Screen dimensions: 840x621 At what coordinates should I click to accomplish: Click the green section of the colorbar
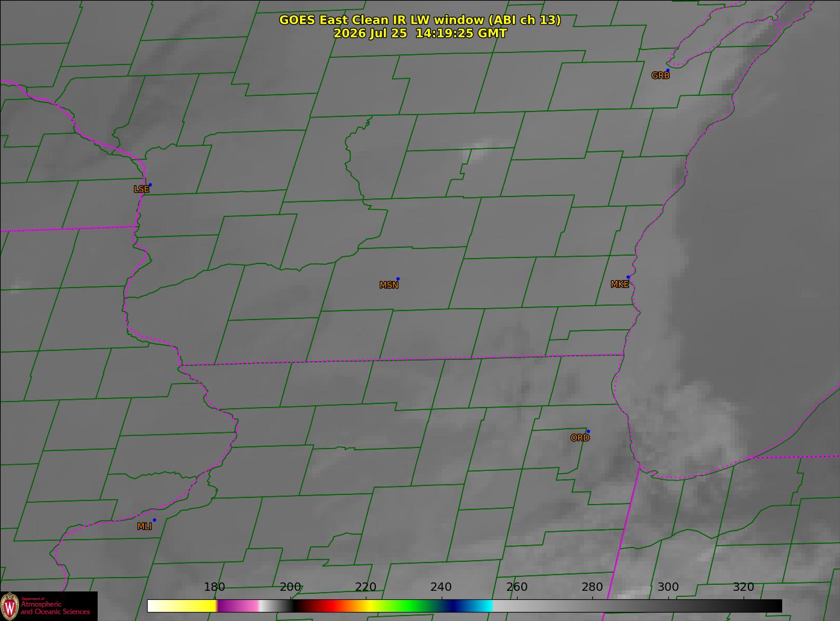tap(410, 605)
